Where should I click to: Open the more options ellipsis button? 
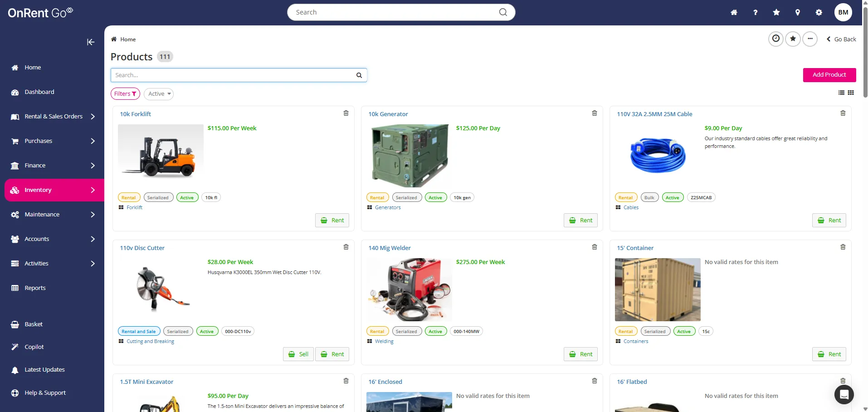pyautogui.click(x=810, y=39)
